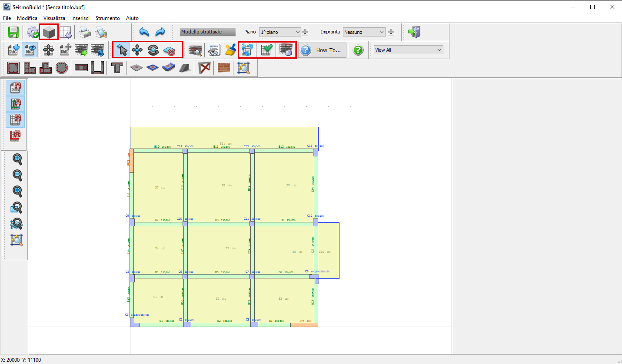This screenshot has width=622, height=364.
Task: Open the 3D model cube view
Action: coord(49,32)
